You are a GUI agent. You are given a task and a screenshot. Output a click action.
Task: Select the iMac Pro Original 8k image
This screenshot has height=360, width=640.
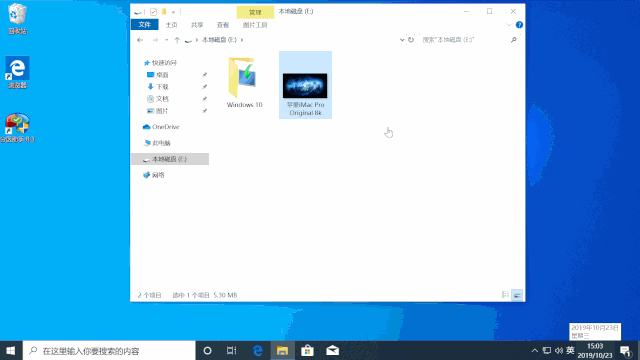pyautogui.click(x=305, y=86)
